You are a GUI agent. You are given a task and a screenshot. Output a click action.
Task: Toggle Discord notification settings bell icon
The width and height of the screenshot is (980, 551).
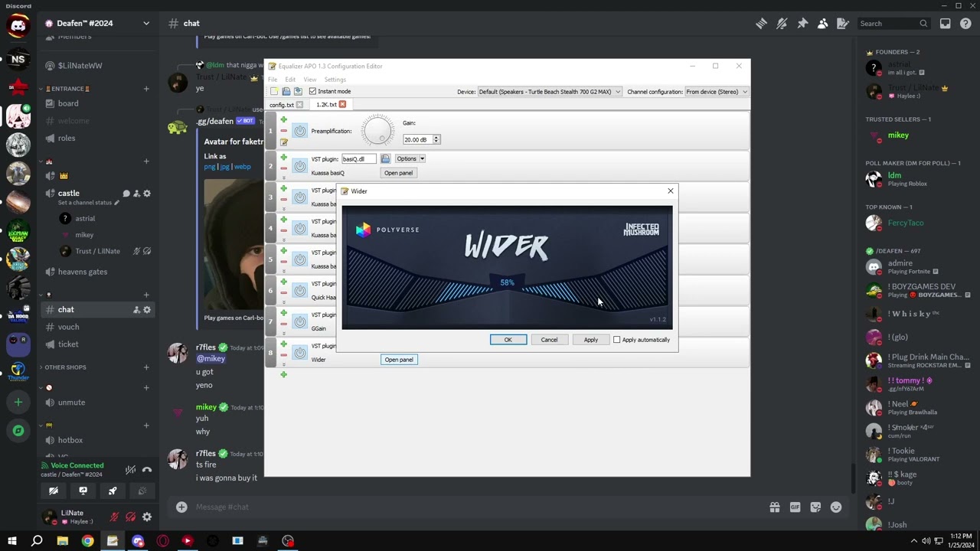tap(782, 24)
